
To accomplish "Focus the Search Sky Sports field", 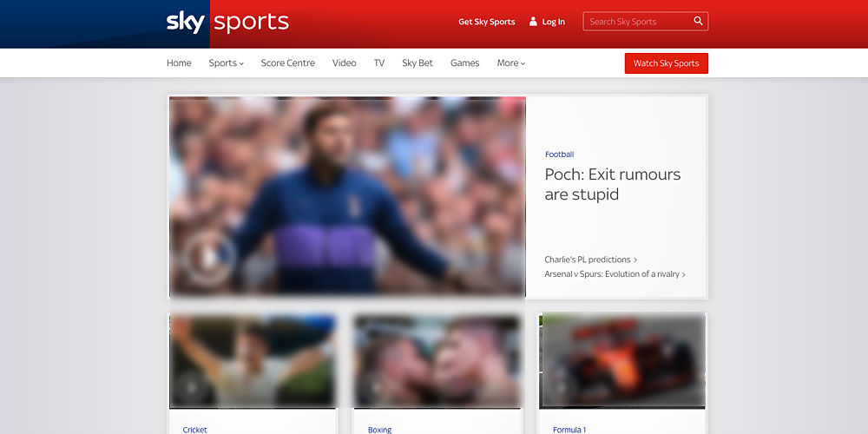I will pyautogui.click(x=646, y=21).
